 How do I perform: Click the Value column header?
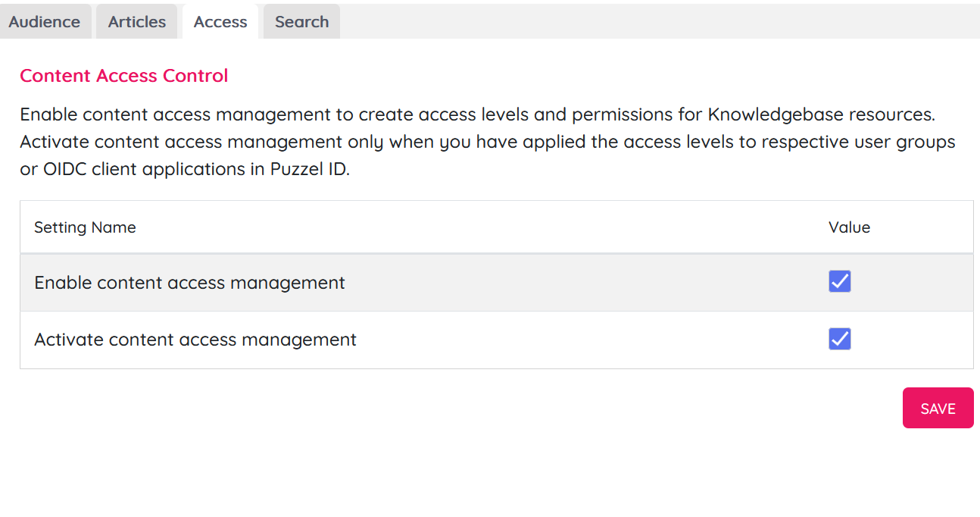(849, 227)
